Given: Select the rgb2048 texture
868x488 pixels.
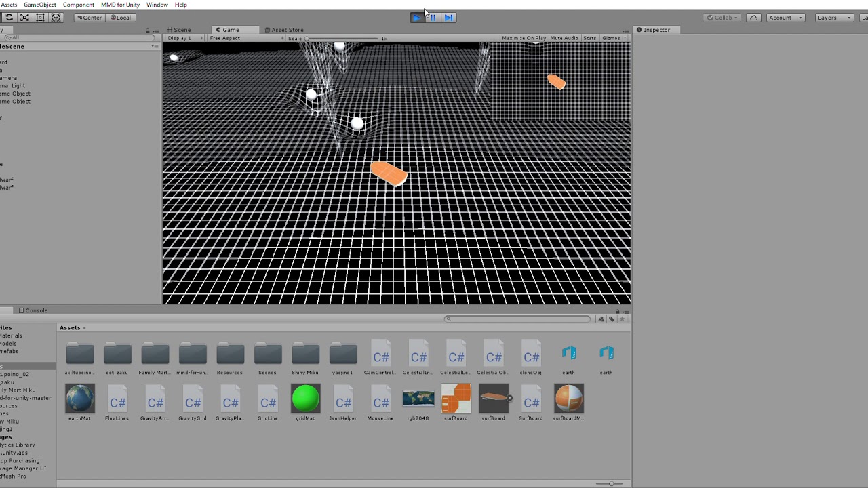Looking at the screenshot, I should (418, 403).
